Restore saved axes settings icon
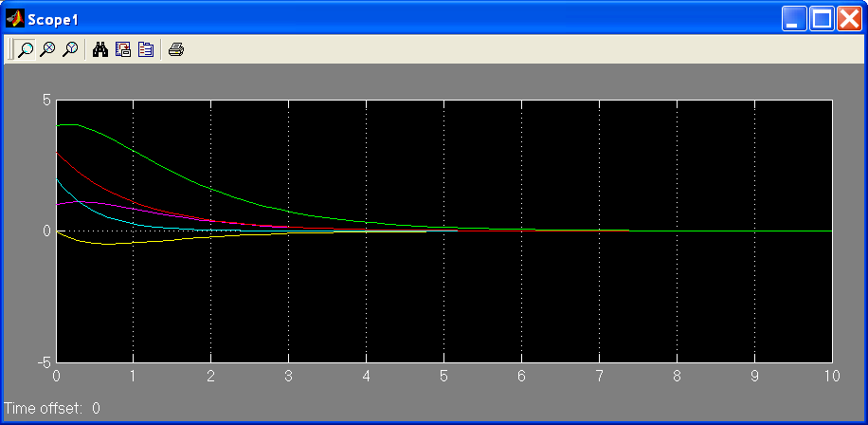868x425 pixels. [x=146, y=49]
